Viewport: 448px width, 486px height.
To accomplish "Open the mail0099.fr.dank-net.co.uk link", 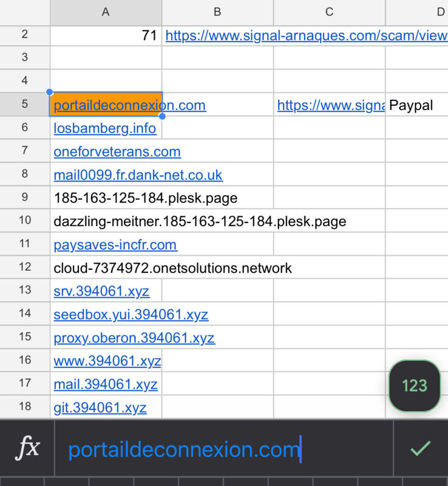I will tap(138, 175).
